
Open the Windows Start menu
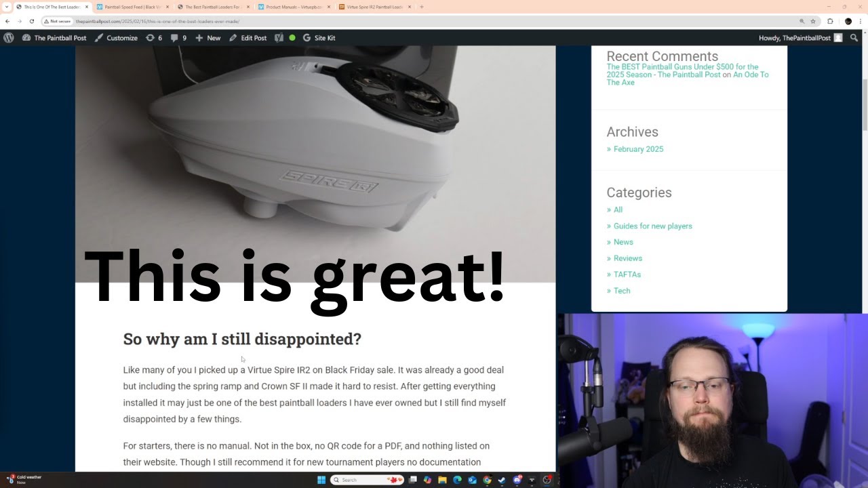[321, 480]
